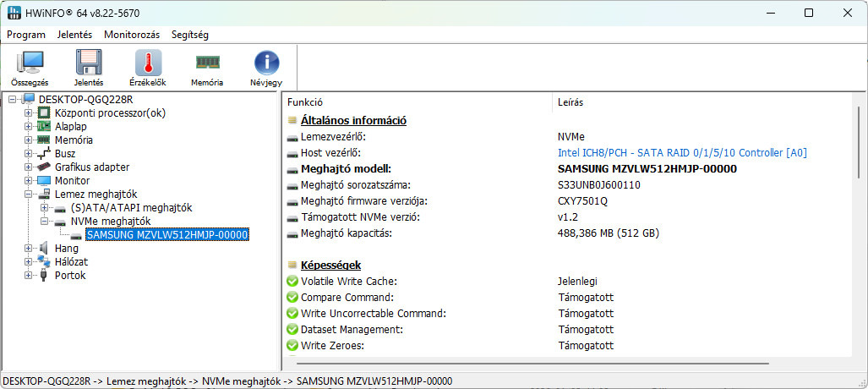Expand the Portok tree node
Image resolution: width=868 pixels, height=389 pixels.
(29, 276)
